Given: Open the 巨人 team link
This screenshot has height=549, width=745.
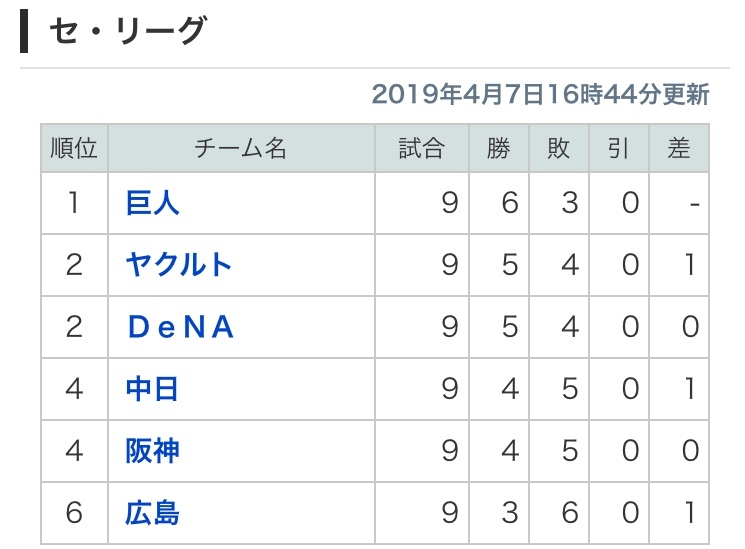Looking at the screenshot, I should [x=152, y=204].
